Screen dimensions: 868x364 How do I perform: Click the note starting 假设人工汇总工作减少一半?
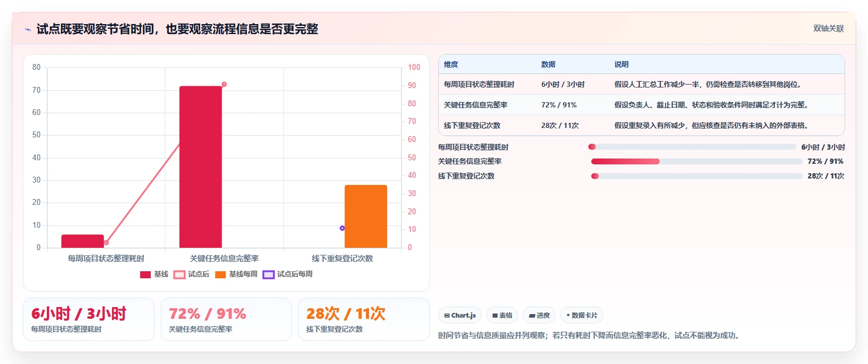tap(708, 85)
